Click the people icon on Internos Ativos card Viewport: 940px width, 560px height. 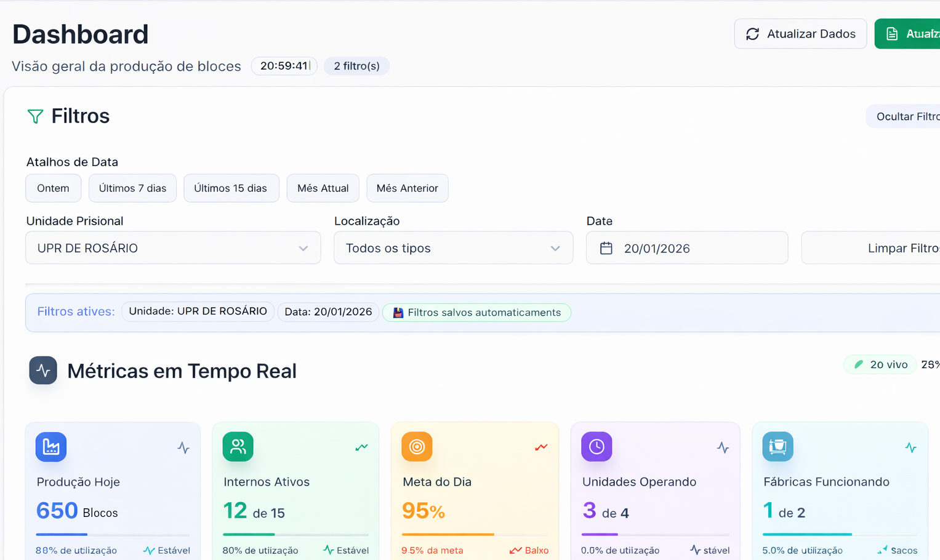coord(238,447)
